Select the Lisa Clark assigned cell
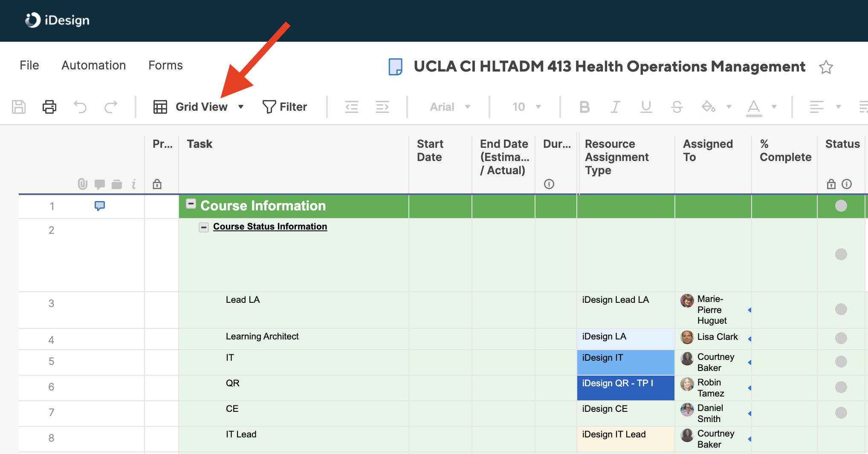 pos(713,339)
